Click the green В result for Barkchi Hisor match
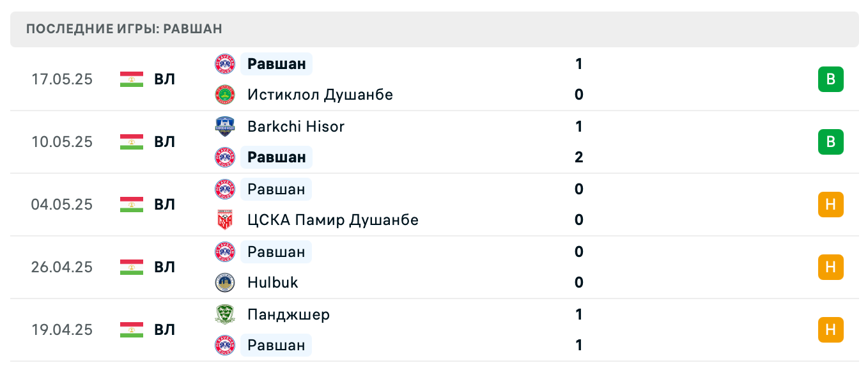The image size is (868, 372). [x=830, y=142]
